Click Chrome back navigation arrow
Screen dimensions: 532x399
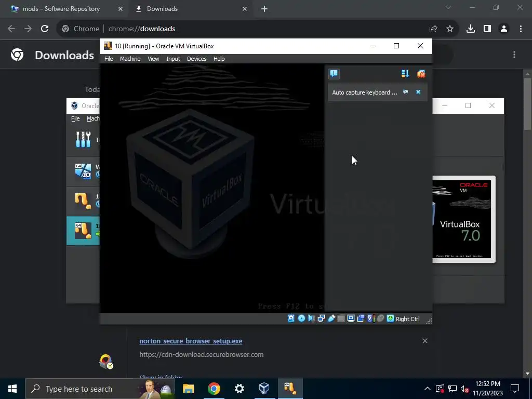point(11,29)
